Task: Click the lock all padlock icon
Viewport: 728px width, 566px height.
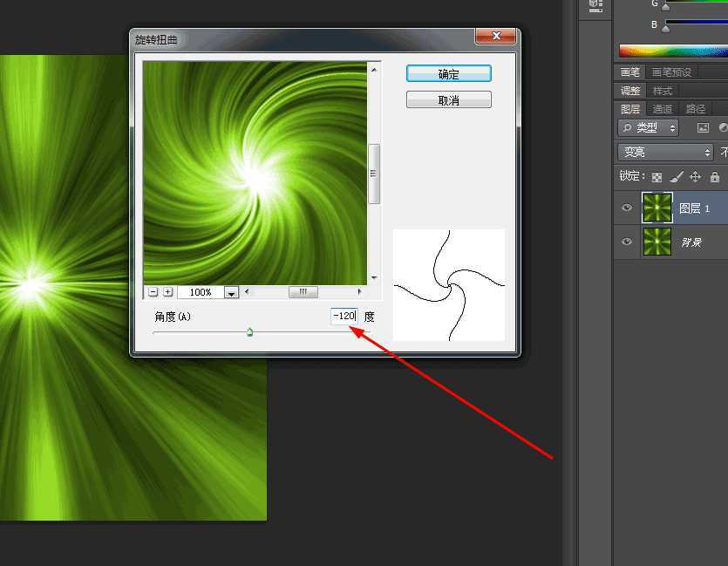Action: tap(715, 177)
